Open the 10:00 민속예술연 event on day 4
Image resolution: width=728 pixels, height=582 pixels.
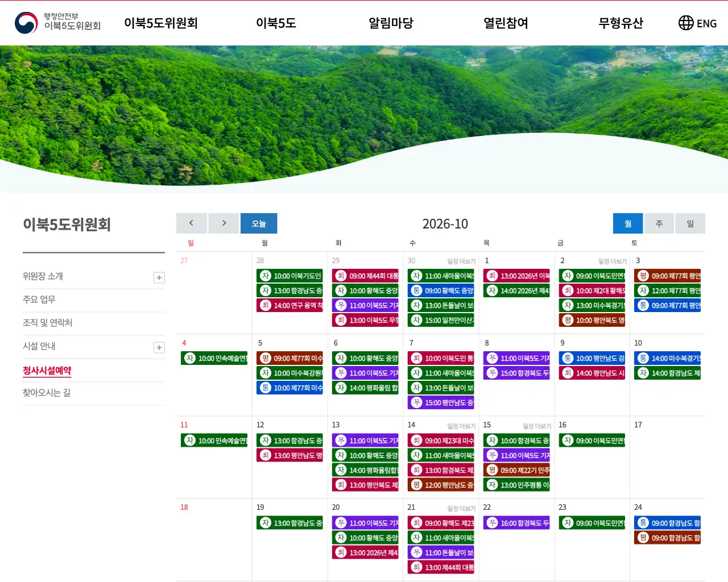coord(214,358)
